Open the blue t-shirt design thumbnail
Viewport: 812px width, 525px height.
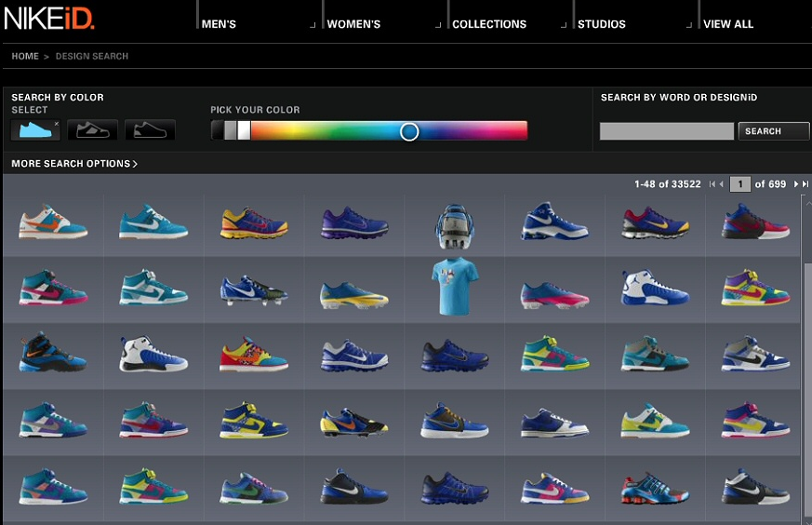coord(455,282)
